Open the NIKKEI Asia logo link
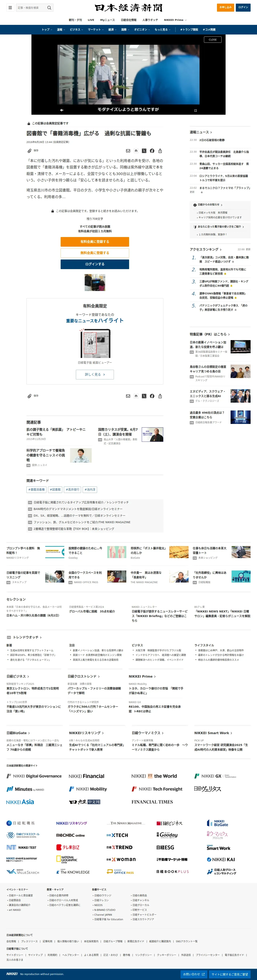Screen dimensions: 257x980 click(x=20, y=802)
